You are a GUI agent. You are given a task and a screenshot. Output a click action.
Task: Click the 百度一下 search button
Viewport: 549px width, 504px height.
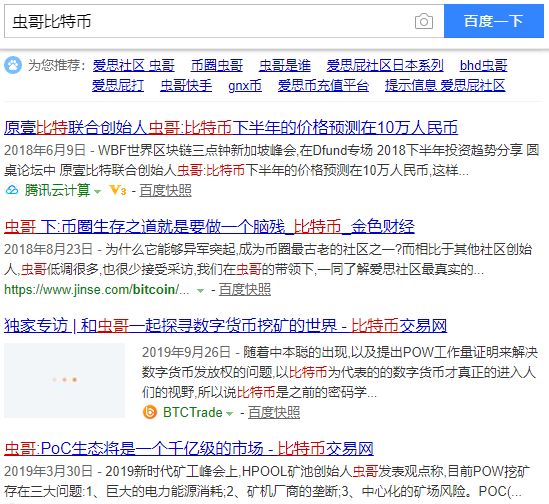[x=494, y=21]
